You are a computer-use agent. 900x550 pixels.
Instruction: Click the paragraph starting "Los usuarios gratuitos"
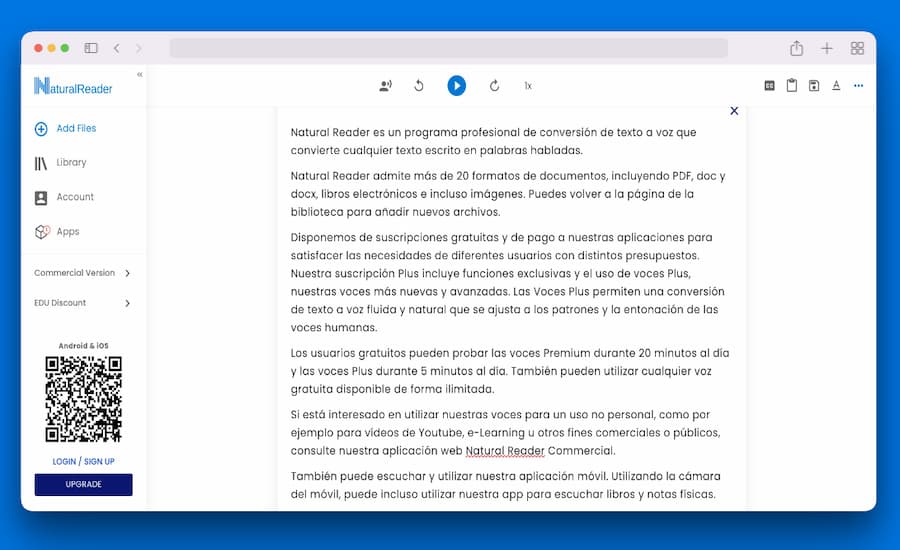click(x=510, y=371)
